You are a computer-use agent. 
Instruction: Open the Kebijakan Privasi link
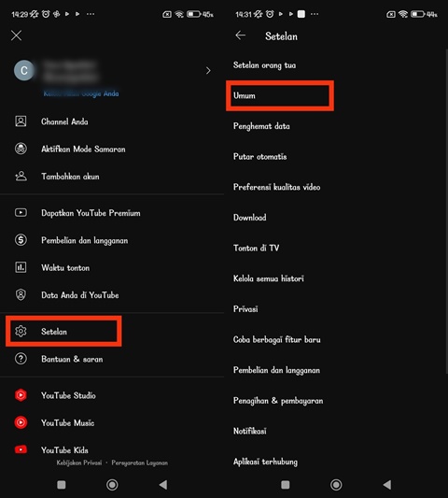pos(79,462)
